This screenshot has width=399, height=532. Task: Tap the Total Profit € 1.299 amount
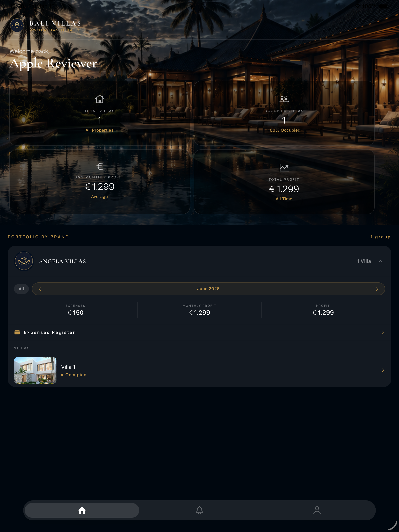[x=284, y=189]
